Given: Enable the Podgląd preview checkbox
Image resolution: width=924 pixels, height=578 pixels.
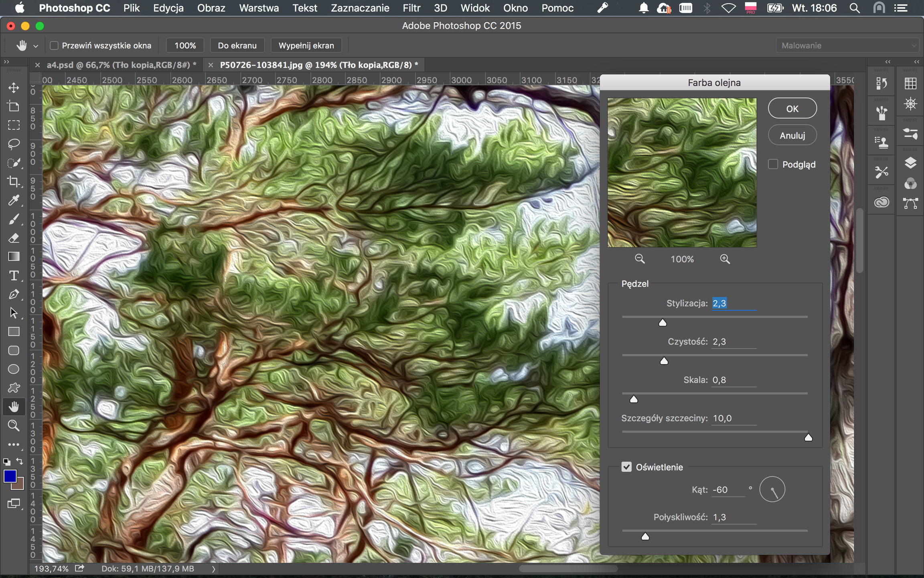Looking at the screenshot, I should click(773, 164).
